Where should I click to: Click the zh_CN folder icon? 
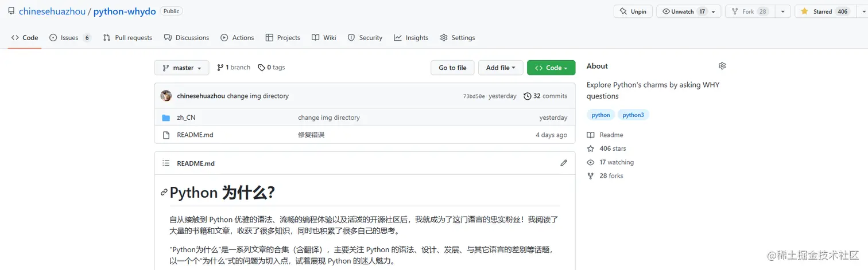[166, 118]
